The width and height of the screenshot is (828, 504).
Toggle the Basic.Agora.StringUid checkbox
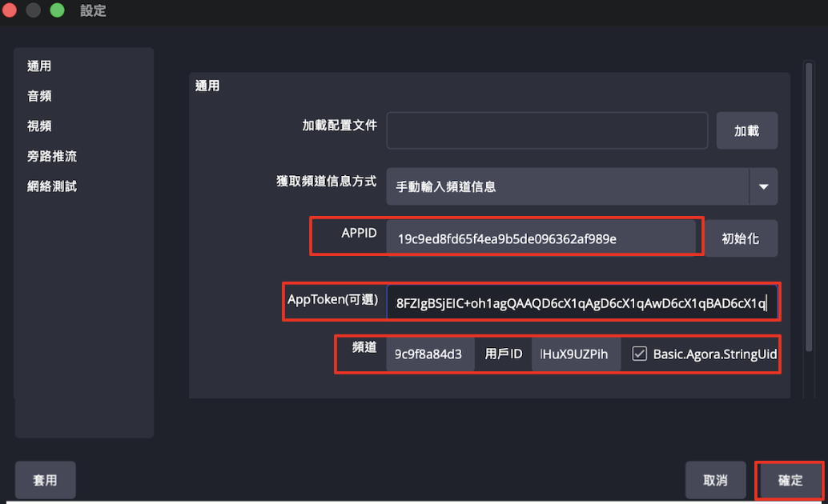pyautogui.click(x=639, y=354)
